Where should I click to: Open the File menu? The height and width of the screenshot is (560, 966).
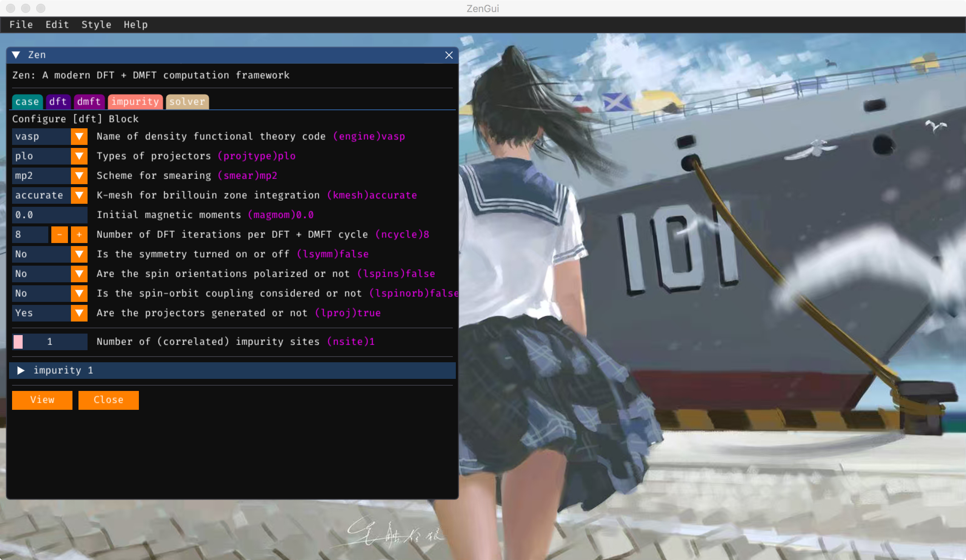pos(21,25)
